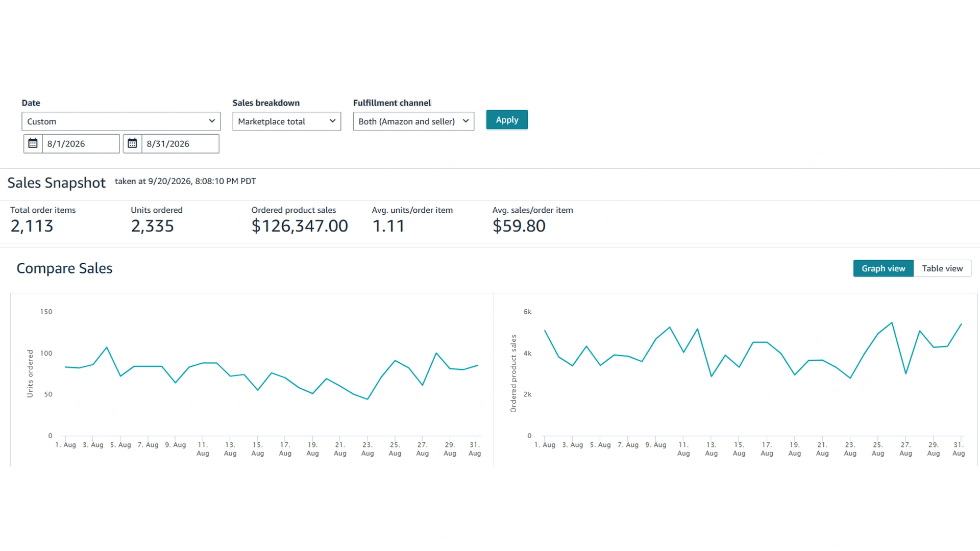Screen dimensions: 980x551
Task: Switch to Graph view
Action: [x=884, y=268]
